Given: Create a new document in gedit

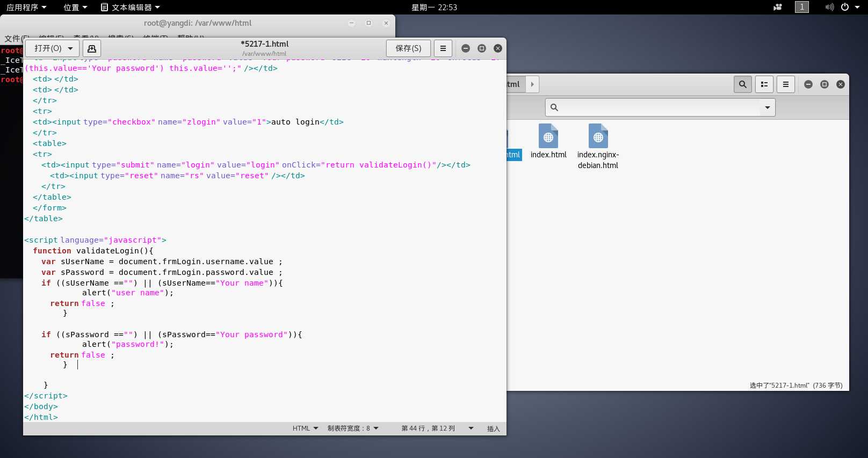Looking at the screenshot, I should (92, 48).
